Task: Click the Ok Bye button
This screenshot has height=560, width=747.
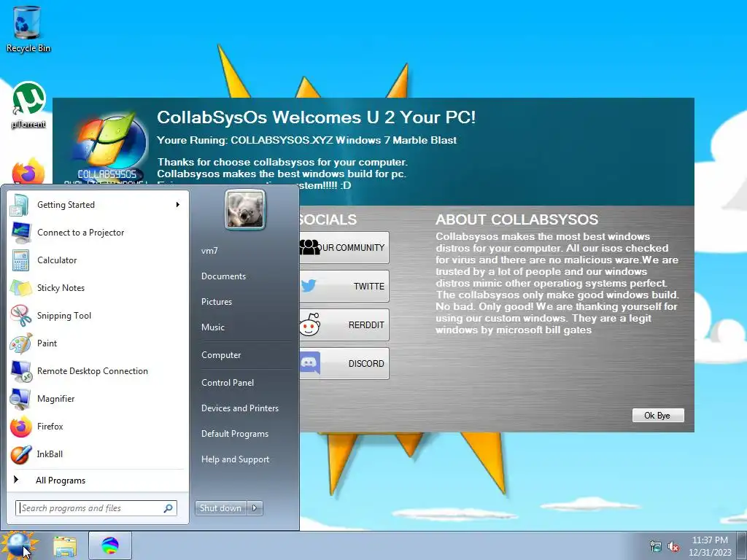Action: point(657,415)
